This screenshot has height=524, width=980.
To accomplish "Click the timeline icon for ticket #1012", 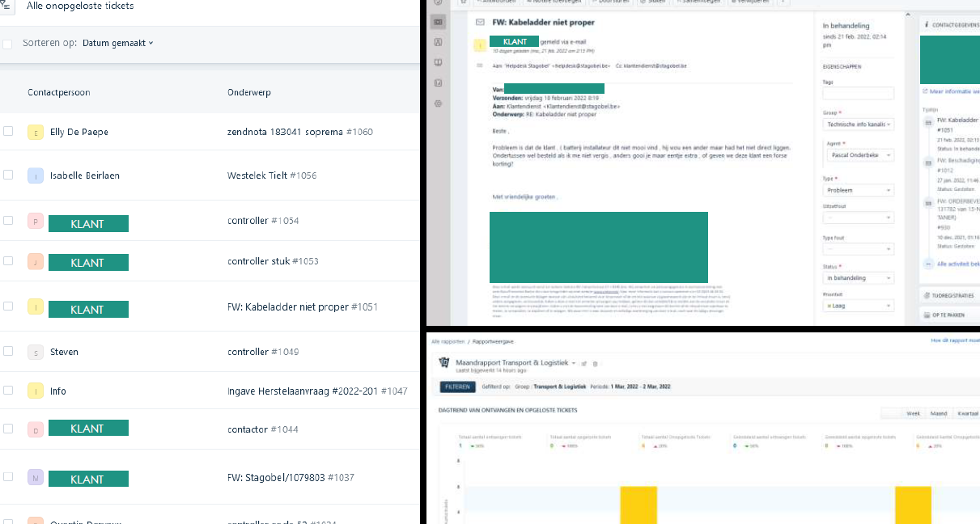I will (x=927, y=162).
